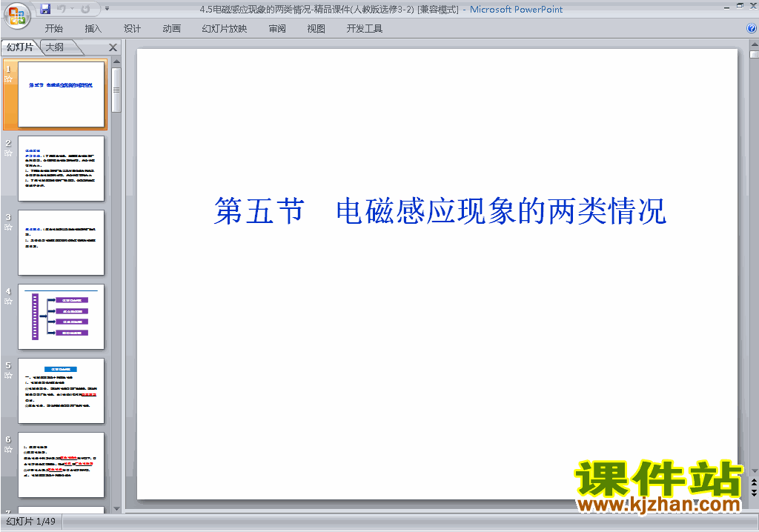This screenshot has height=532, width=759.
Task: Select slide 2 thumbnail
Action: tap(61, 168)
